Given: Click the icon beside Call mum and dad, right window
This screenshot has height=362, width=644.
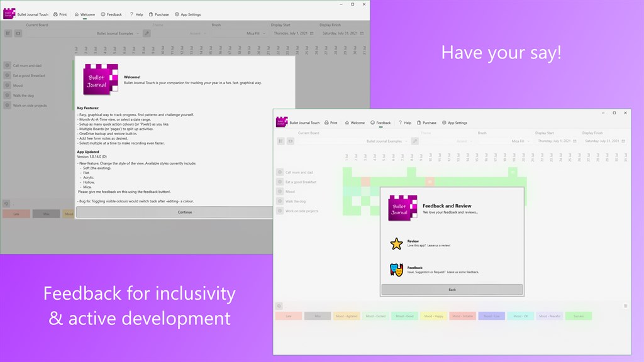Looking at the screenshot, I should (280, 172).
